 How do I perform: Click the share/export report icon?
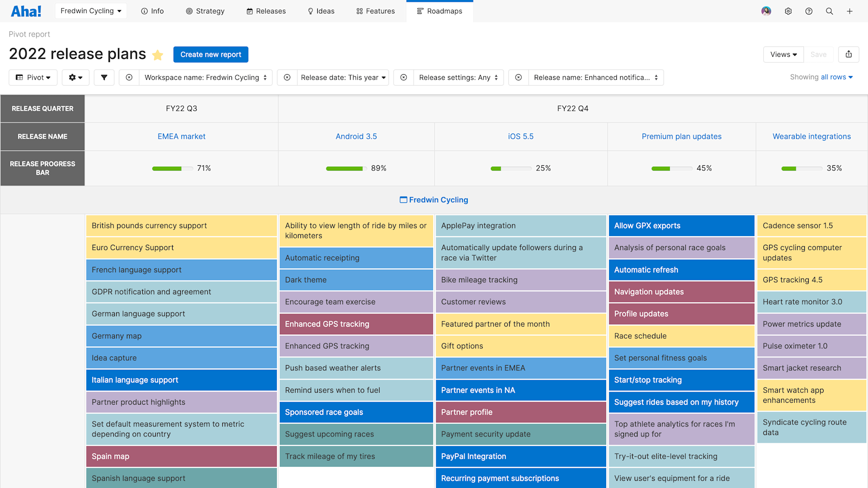coord(849,54)
